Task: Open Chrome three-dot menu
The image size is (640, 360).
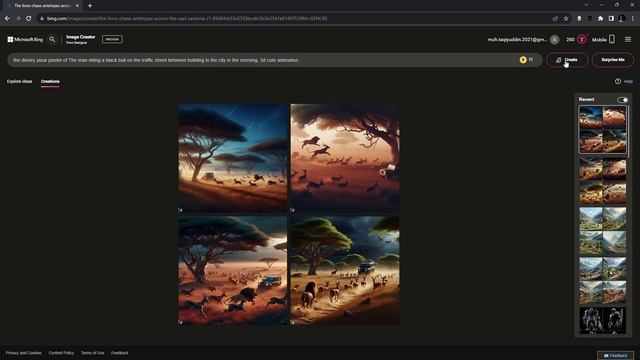Action: click(633, 18)
